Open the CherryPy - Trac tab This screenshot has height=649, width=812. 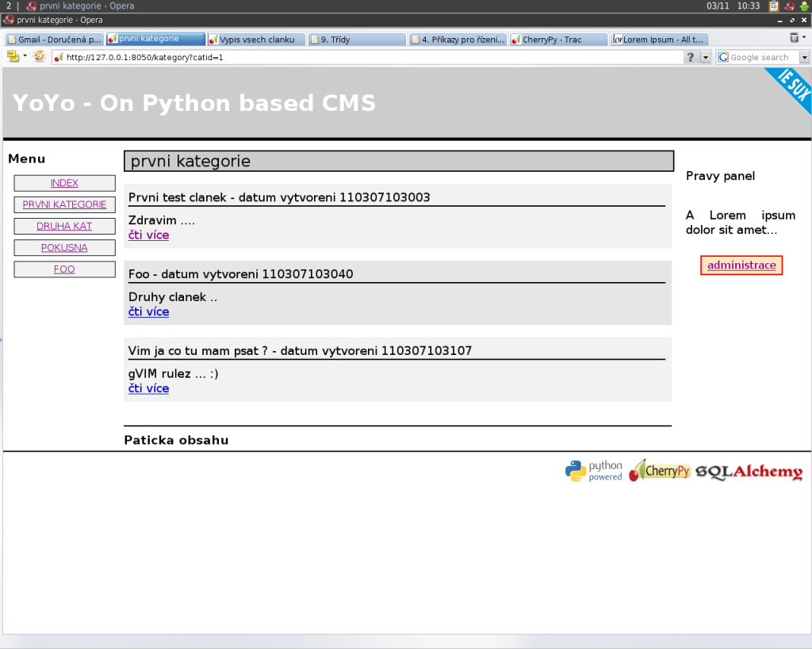coord(558,40)
